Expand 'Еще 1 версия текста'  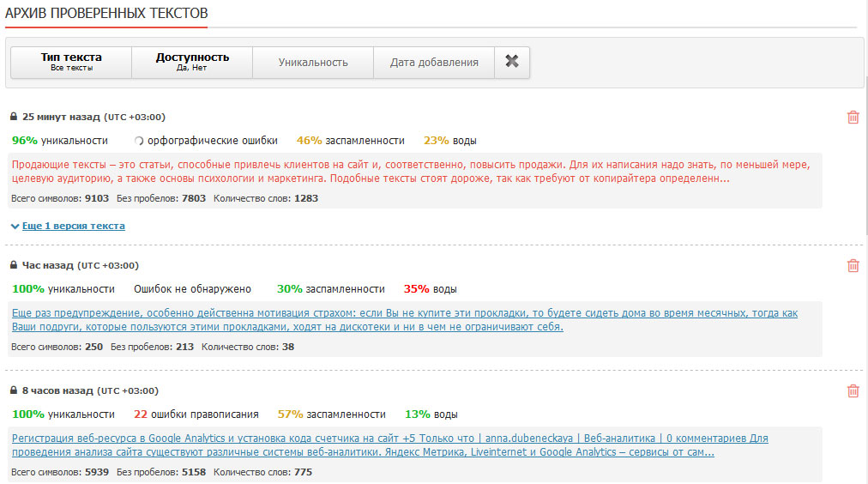point(74,226)
